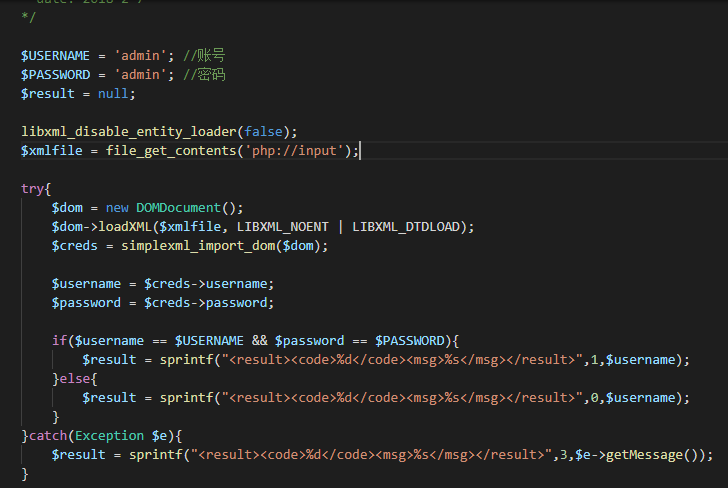Click the '$result = null;' line
The image size is (728, 488).
[x=78, y=94]
